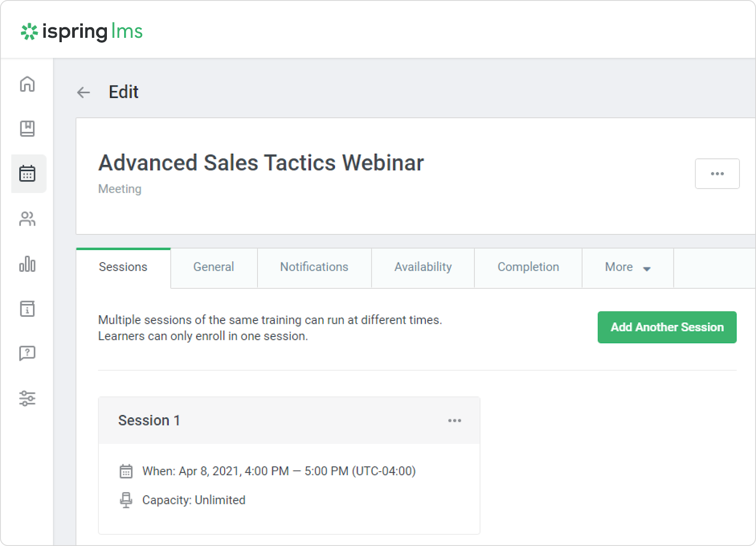This screenshot has height=546, width=756.
Task: Open the Home icon in sidebar
Action: pyautogui.click(x=27, y=84)
